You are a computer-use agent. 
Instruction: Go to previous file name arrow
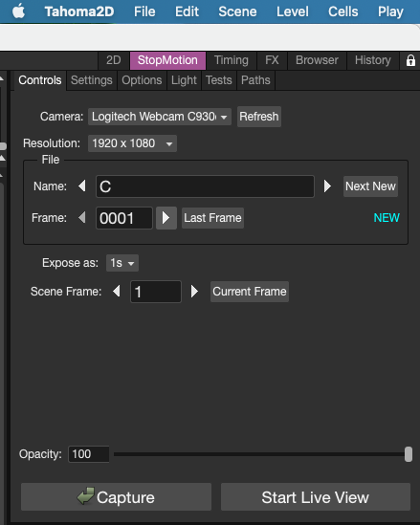(81, 186)
